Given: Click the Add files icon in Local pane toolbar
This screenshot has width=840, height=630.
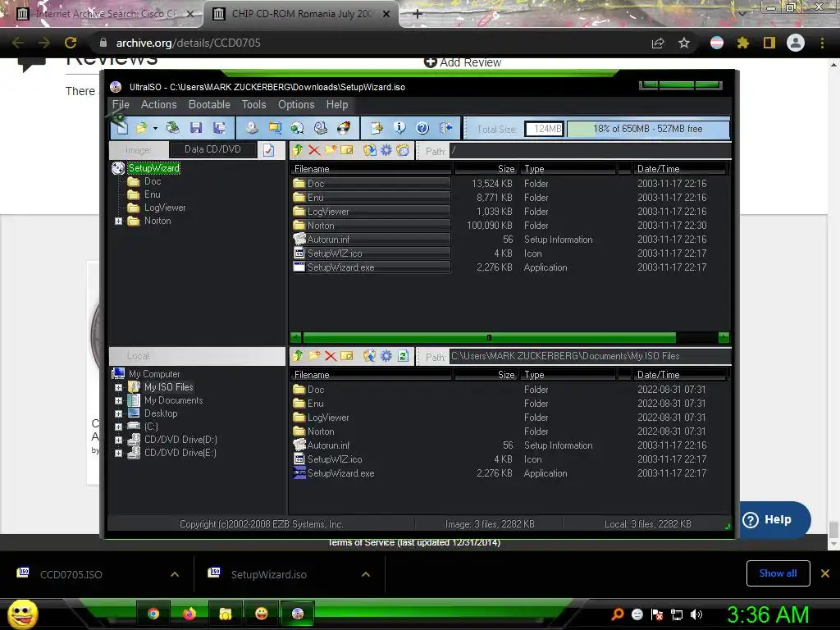Looking at the screenshot, I should 370,356.
